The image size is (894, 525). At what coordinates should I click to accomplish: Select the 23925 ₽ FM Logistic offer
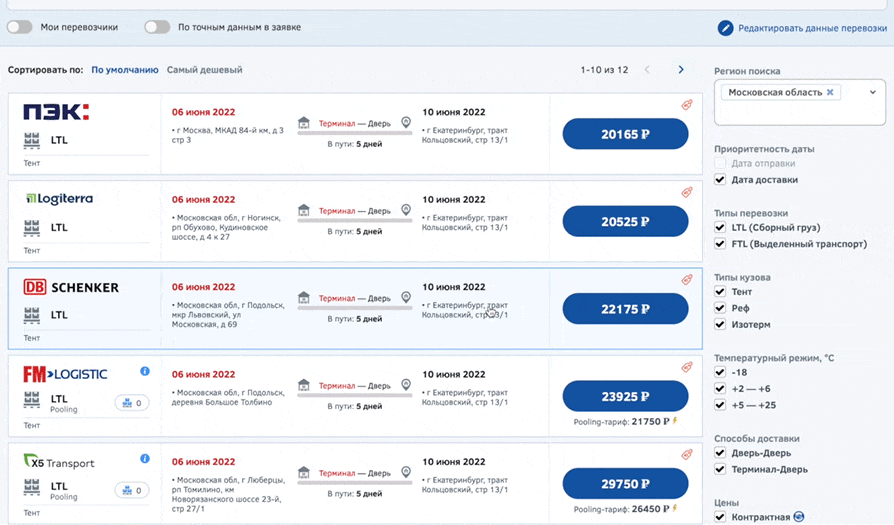[x=625, y=396]
